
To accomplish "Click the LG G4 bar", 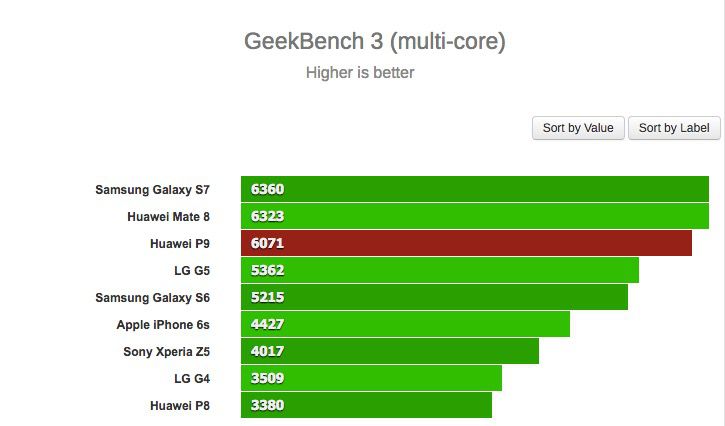I will click(x=371, y=378).
